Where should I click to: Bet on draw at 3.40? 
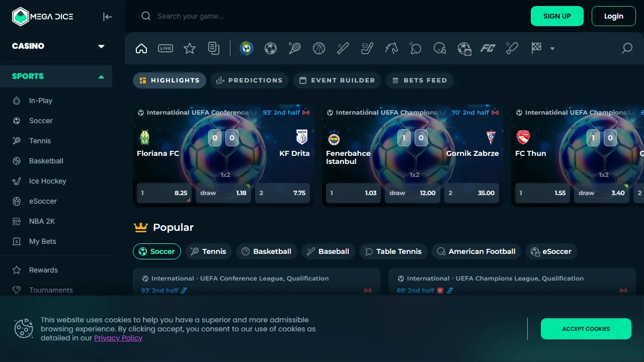[x=602, y=193]
